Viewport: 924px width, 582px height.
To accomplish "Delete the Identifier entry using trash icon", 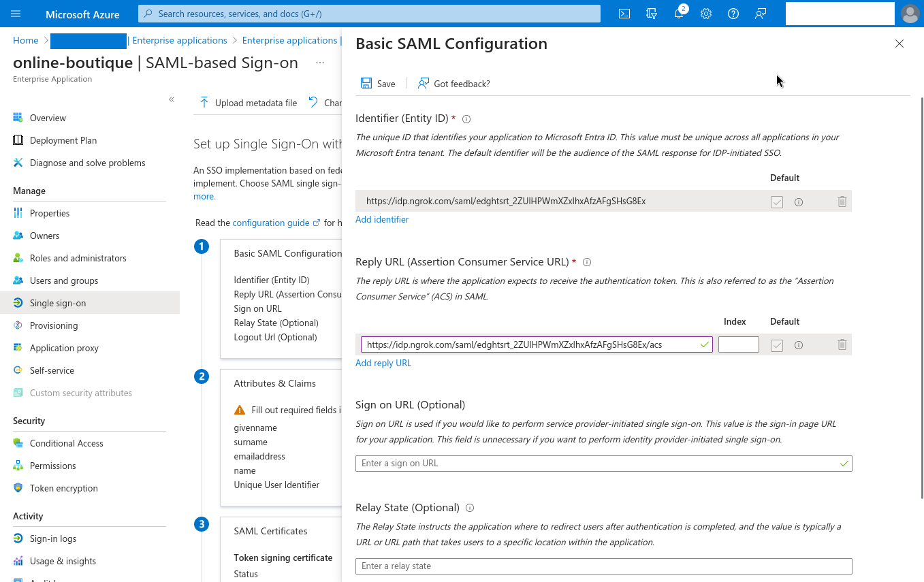I will [x=842, y=201].
